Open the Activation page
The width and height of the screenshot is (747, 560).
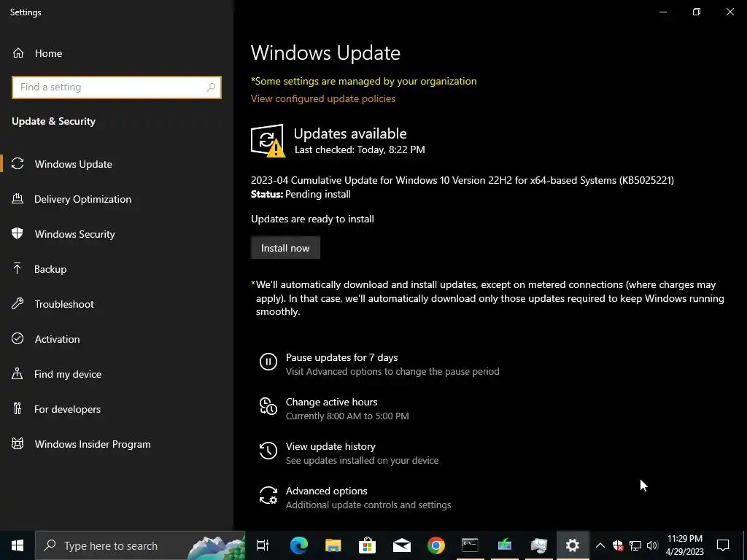116,339
